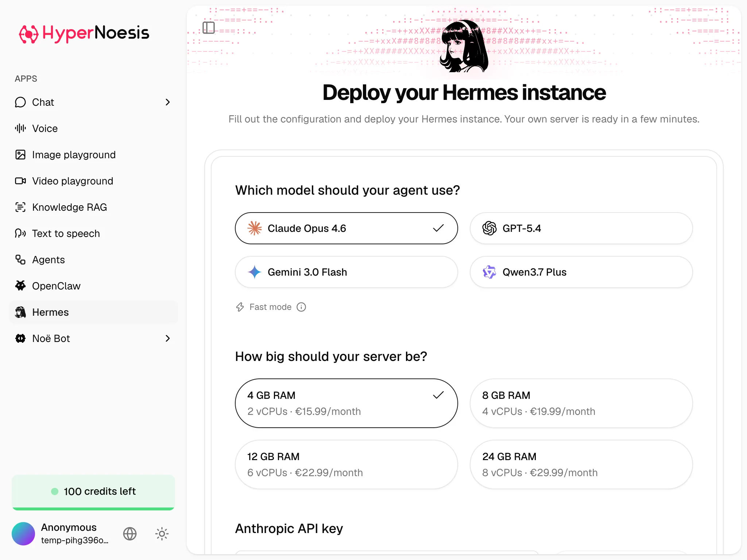This screenshot has height=560, width=747.
Task: Select Qwen3.7 Plus model
Action: tap(581, 272)
